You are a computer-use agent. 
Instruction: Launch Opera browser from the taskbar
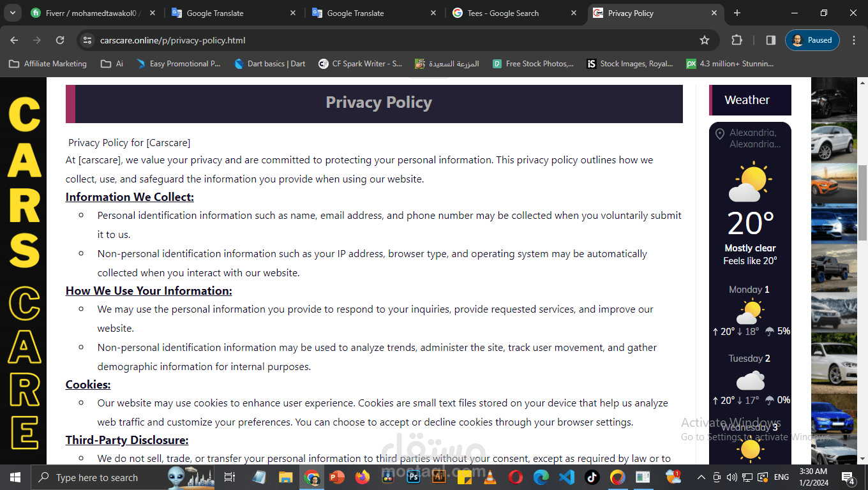pyautogui.click(x=515, y=477)
